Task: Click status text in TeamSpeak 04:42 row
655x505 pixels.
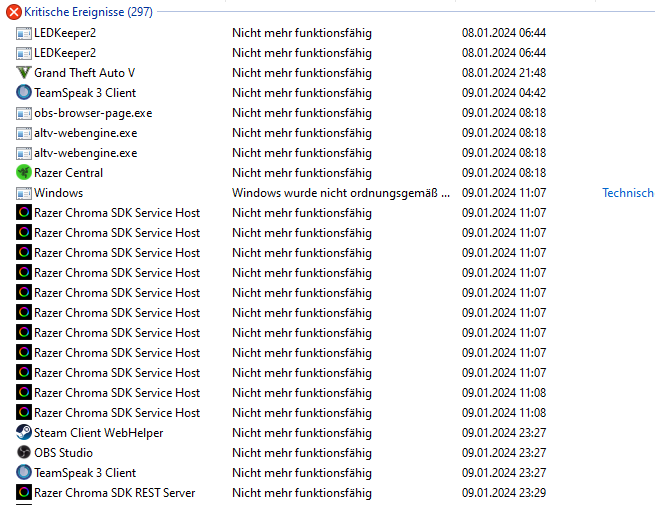Action: 302,93
